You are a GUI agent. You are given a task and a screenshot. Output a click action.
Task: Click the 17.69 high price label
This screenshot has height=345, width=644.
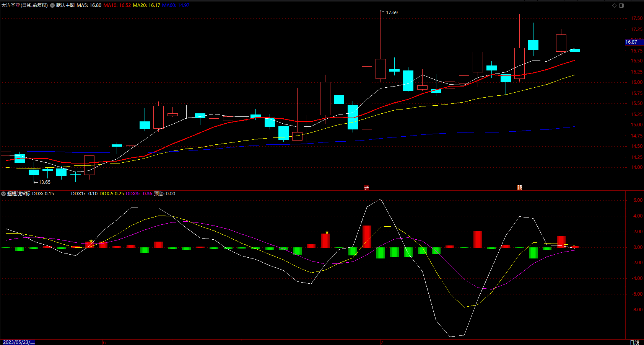[x=392, y=13]
